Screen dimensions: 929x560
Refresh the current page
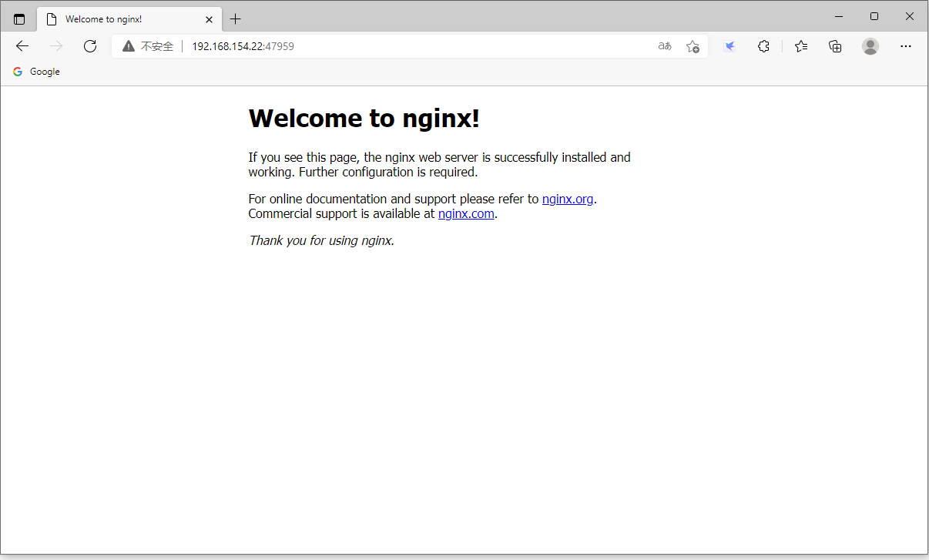[x=90, y=46]
